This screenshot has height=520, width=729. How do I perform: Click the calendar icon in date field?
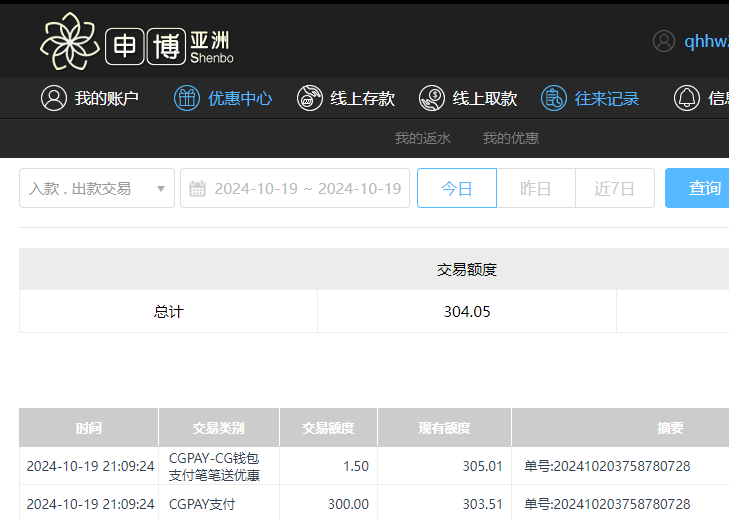[x=198, y=188]
